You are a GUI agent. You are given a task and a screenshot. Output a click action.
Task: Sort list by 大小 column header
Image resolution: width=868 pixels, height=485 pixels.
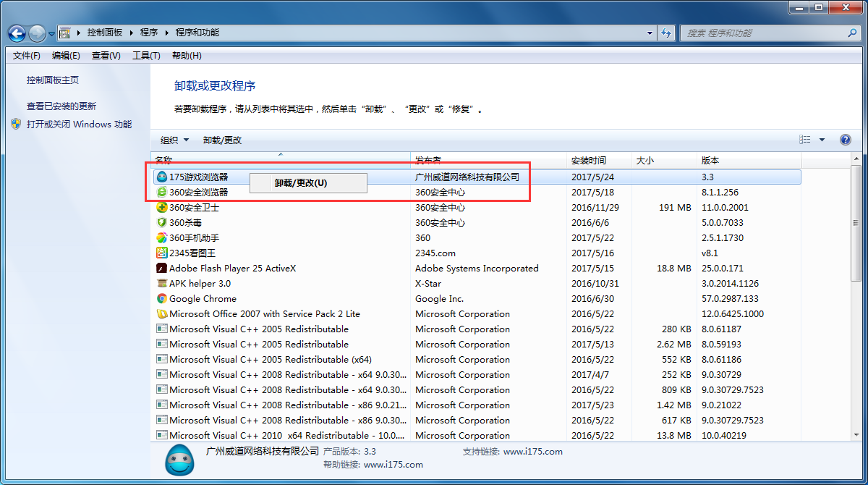(x=664, y=161)
